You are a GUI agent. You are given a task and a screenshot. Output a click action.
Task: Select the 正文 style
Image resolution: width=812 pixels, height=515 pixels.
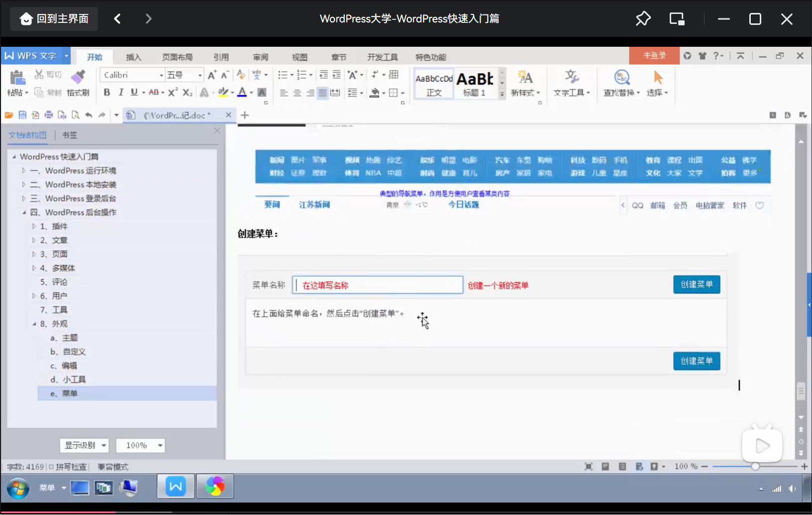point(434,84)
